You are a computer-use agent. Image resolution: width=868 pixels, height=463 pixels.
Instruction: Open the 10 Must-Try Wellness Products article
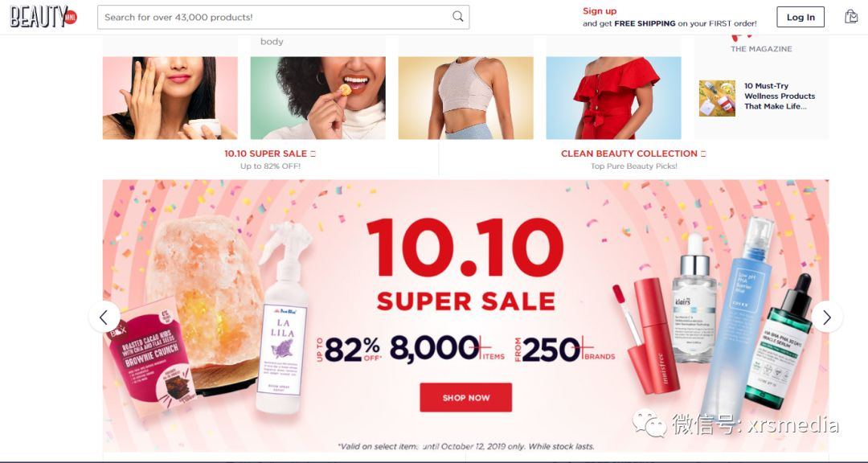(780, 96)
